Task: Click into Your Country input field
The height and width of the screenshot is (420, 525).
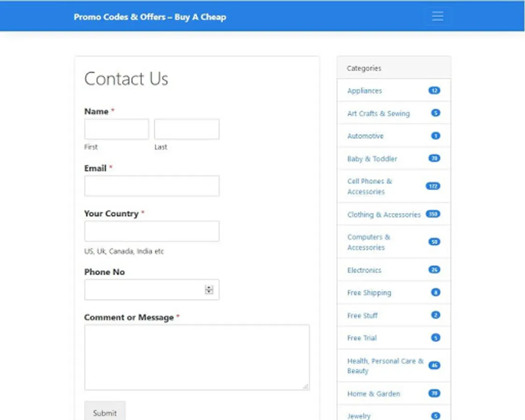Action: (x=152, y=231)
